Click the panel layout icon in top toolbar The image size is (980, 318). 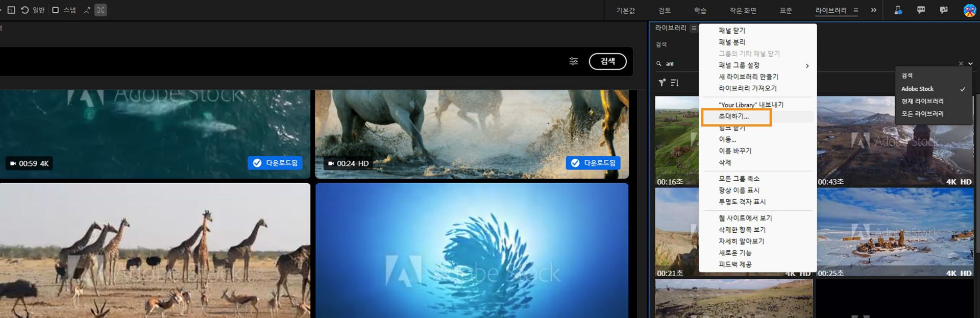tap(11, 10)
